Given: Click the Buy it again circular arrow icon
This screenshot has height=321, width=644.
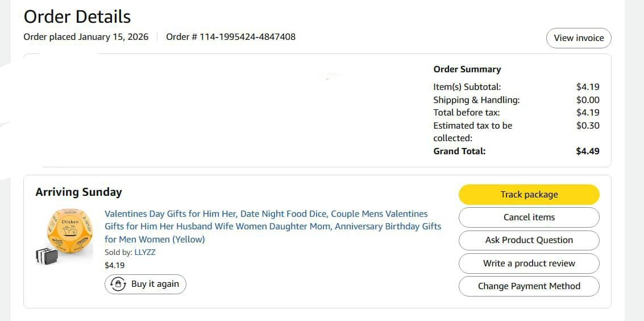Looking at the screenshot, I should pos(118,284).
